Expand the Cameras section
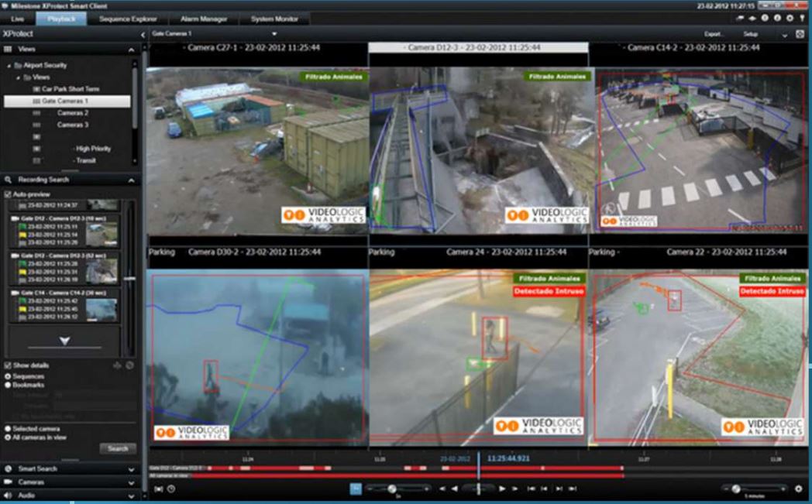This screenshot has width=812, height=504. point(131,482)
